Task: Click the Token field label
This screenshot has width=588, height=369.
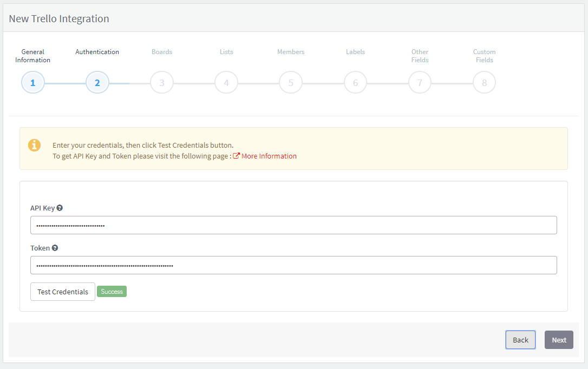Action: tap(40, 248)
